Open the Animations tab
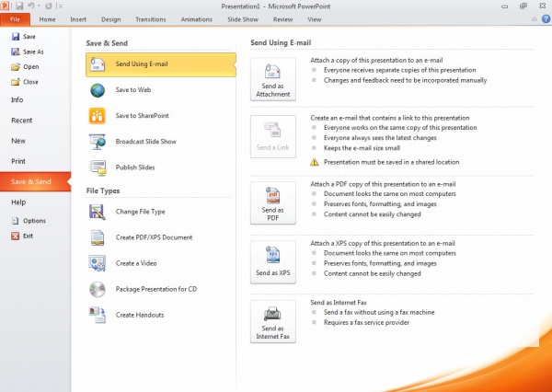Image resolution: width=552 pixels, height=392 pixels. 197,19
